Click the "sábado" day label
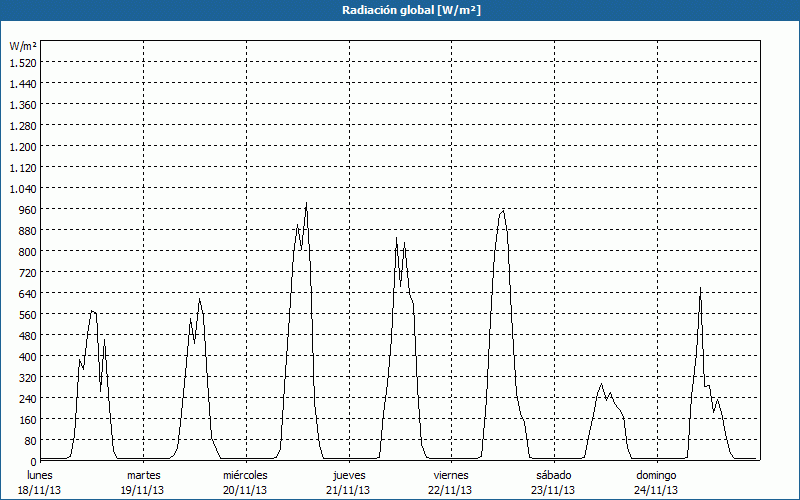 click(x=553, y=475)
